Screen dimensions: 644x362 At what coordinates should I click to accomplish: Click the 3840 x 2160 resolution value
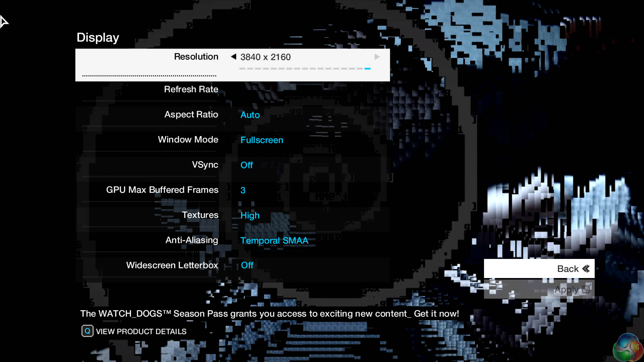tap(265, 57)
